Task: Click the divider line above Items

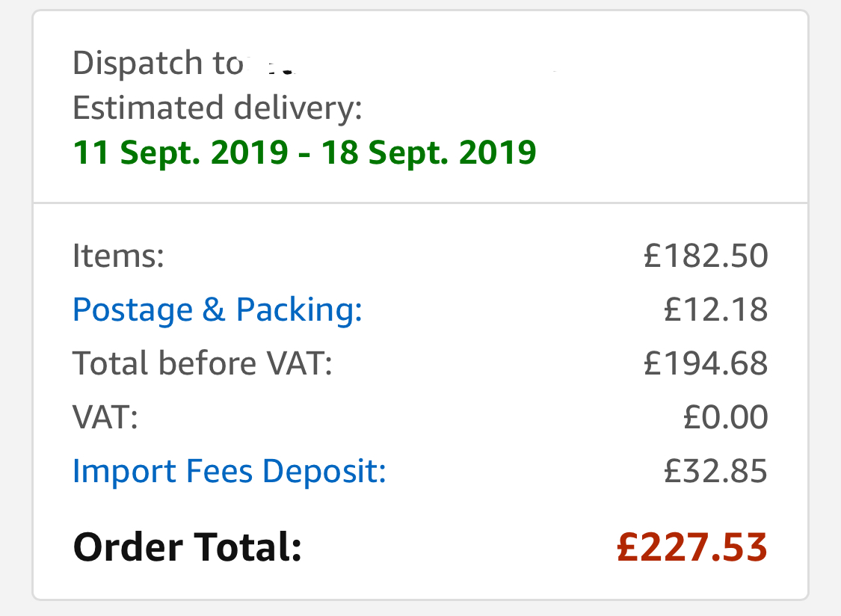Action: pos(420,202)
